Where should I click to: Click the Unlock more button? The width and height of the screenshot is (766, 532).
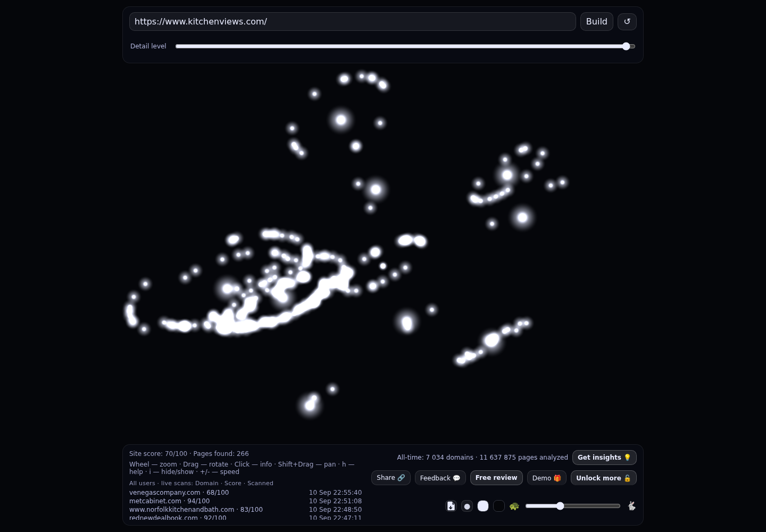[x=604, y=478]
